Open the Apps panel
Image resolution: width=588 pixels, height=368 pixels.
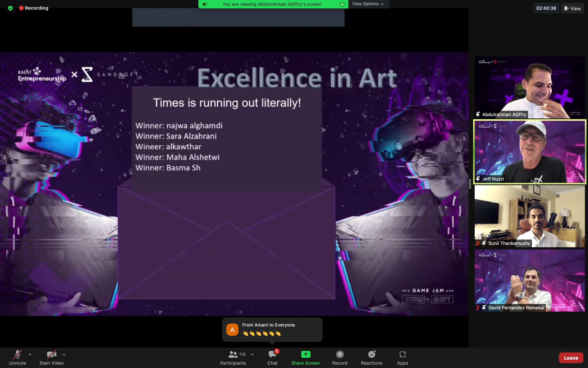[x=402, y=358]
